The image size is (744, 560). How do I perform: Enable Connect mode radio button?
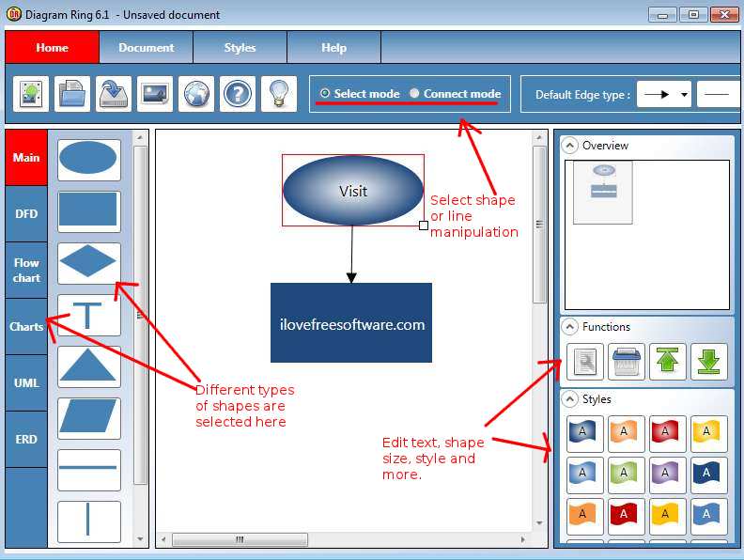tap(414, 94)
